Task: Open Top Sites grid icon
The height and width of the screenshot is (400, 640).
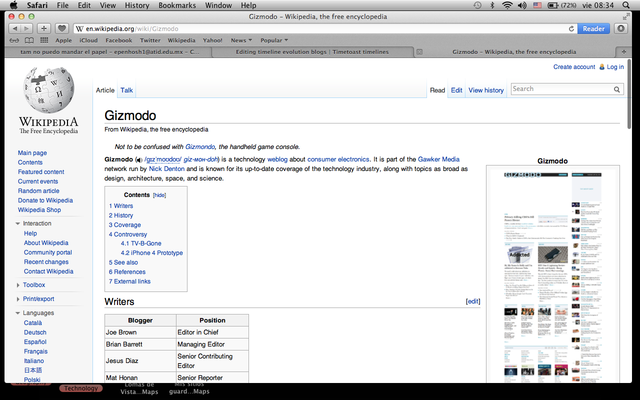Action: (x=44, y=40)
